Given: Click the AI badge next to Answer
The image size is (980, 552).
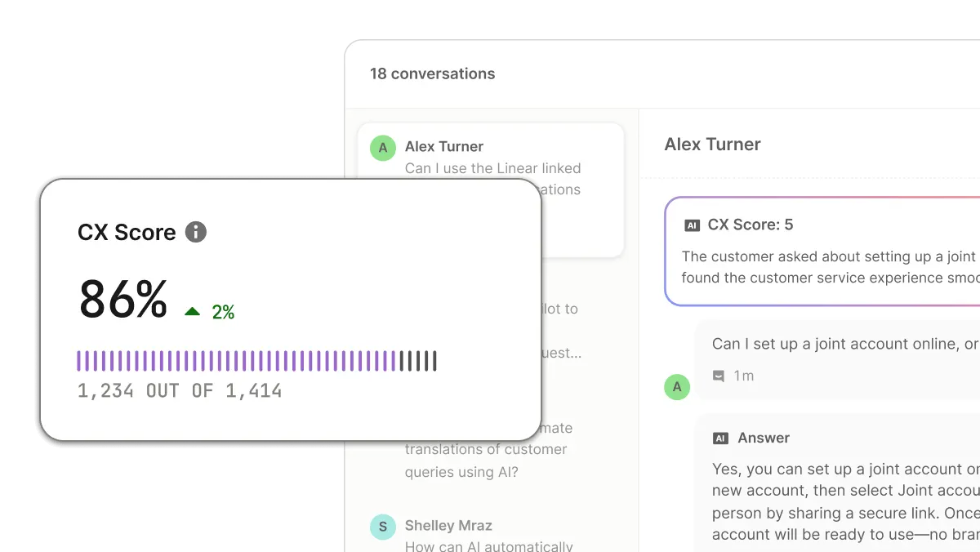Looking at the screenshot, I should (720, 438).
